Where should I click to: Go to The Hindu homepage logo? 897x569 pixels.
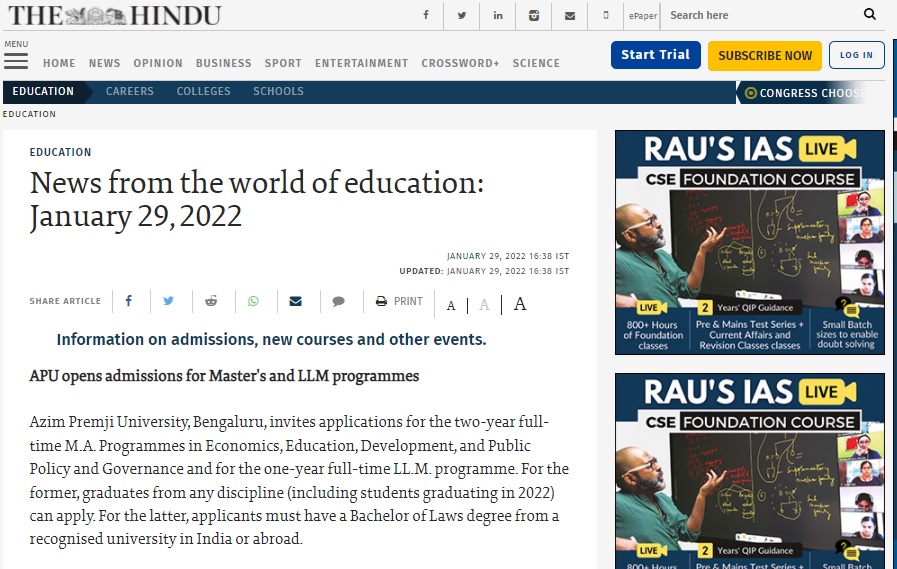coord(114,15)
